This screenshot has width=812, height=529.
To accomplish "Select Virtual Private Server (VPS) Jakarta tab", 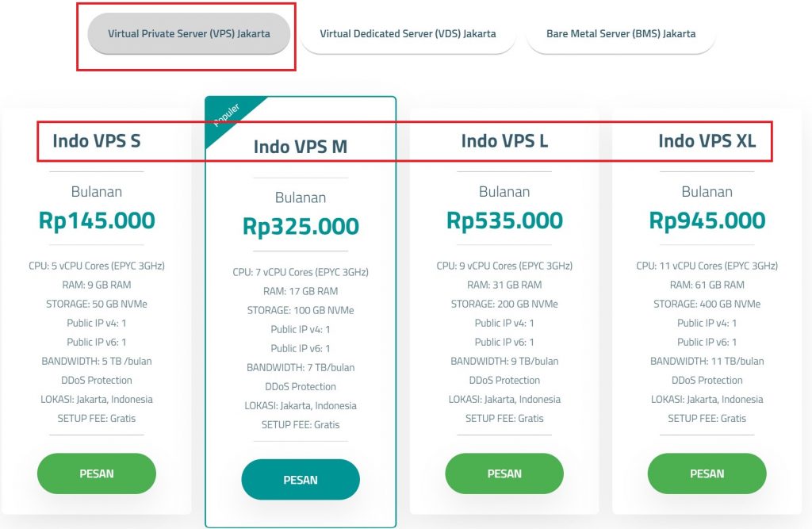I will coord(189,34).
